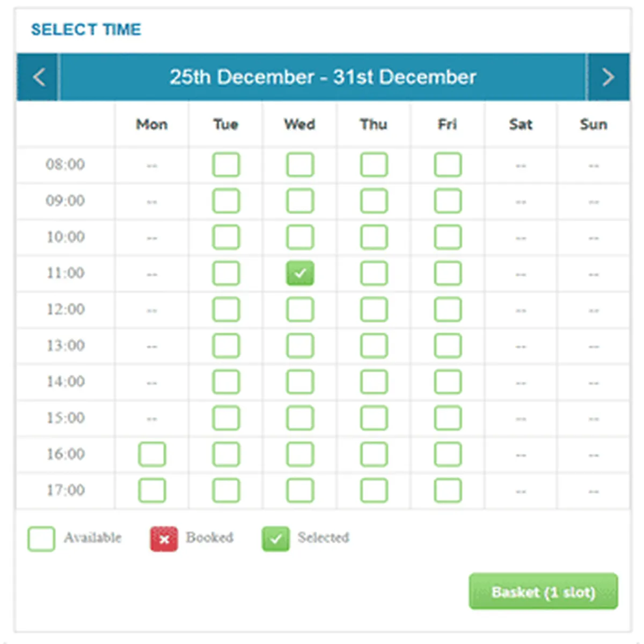Click the Fri column header
Screen dimensions: 644x644
pos(448,125)
